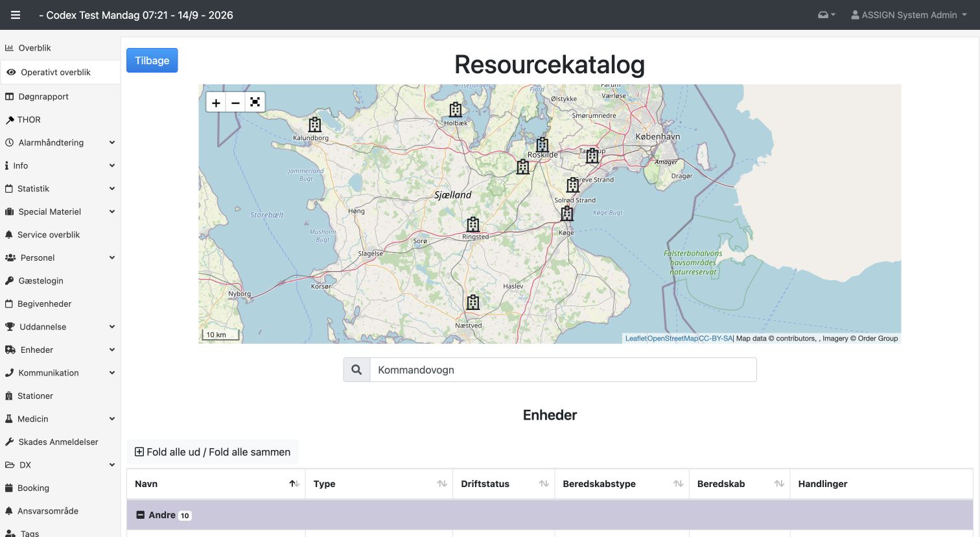Sort table by Driftstatus column
980x537 pixels.
tap(504, 484)
